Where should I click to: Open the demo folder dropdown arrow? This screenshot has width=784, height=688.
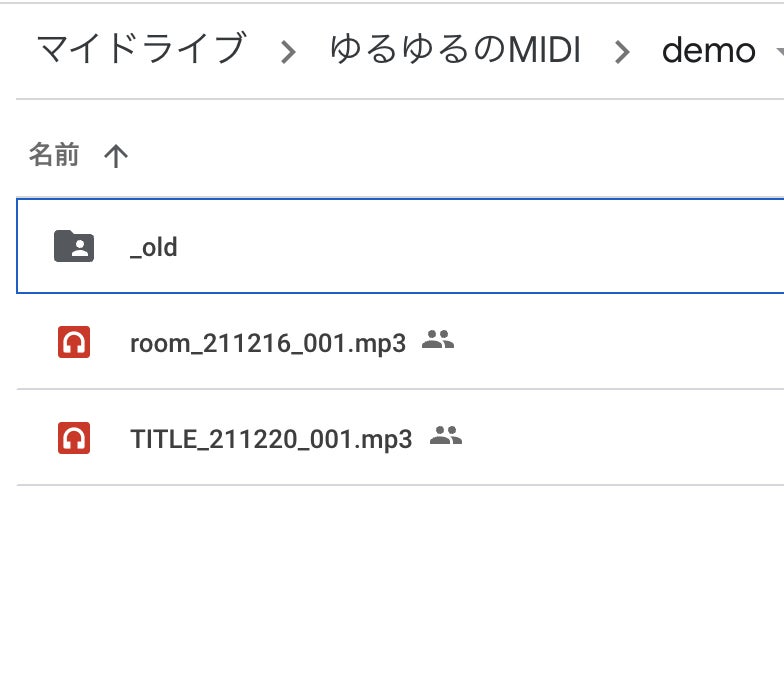(x=778, y=51)
